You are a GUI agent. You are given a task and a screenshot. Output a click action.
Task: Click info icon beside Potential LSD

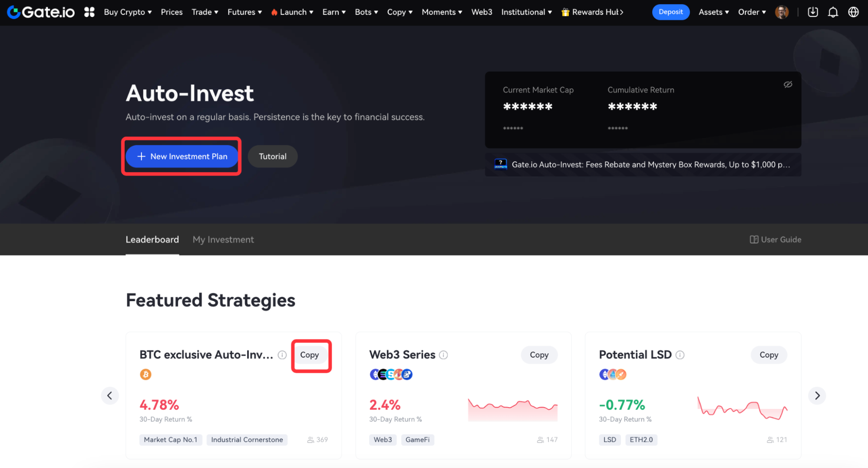(680, 355)
